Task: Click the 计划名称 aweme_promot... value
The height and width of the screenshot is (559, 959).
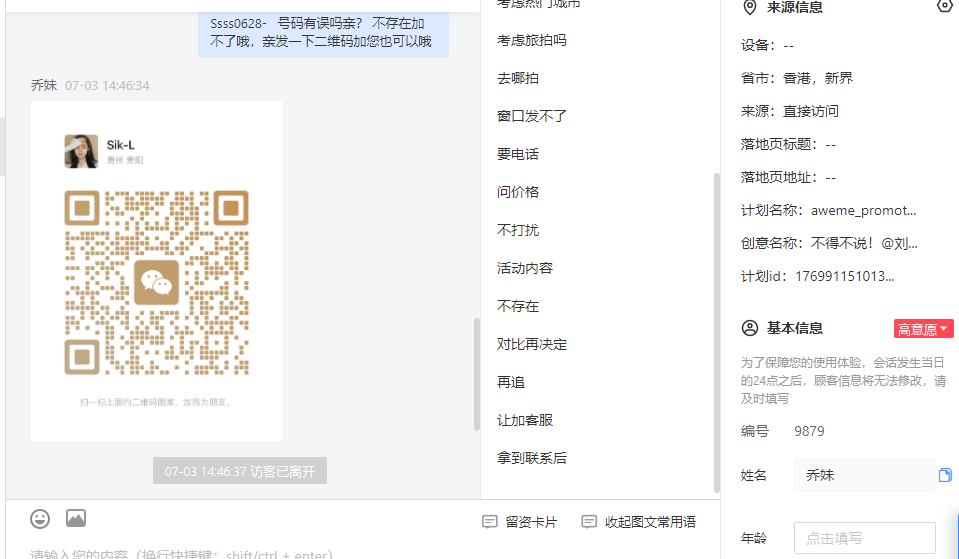Action: pyautogui.click(x=864, y=210)
